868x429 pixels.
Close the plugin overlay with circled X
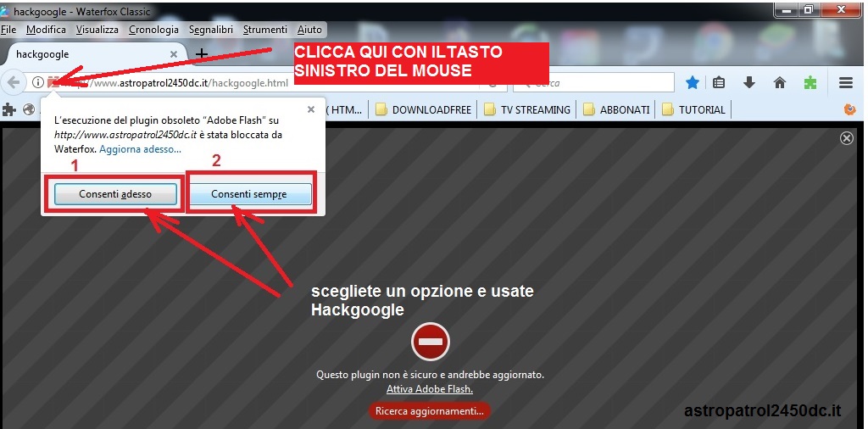[847, 138]
